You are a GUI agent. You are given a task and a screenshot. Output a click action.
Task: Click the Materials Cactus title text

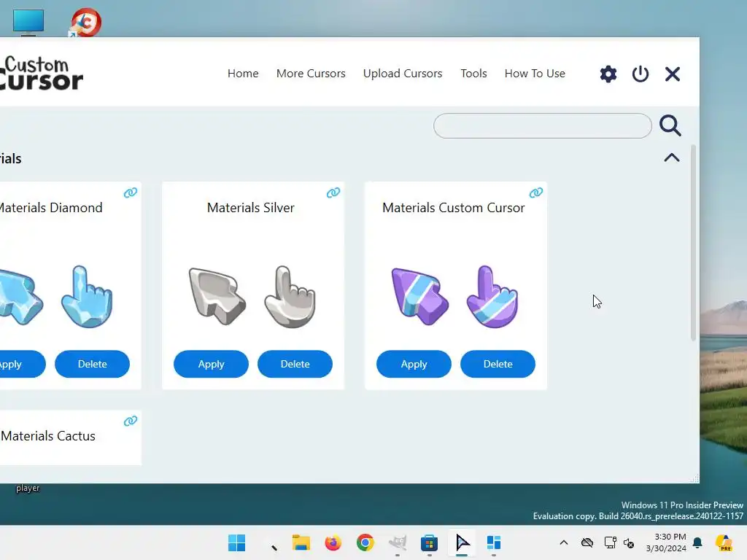click(x=48, y=436)
